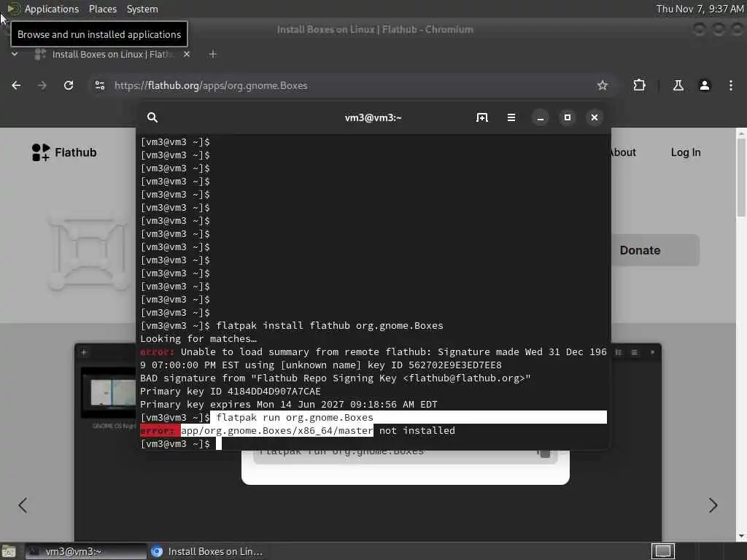Go back in Chromium
The image size is (747, 560).
tap(16, 85)
